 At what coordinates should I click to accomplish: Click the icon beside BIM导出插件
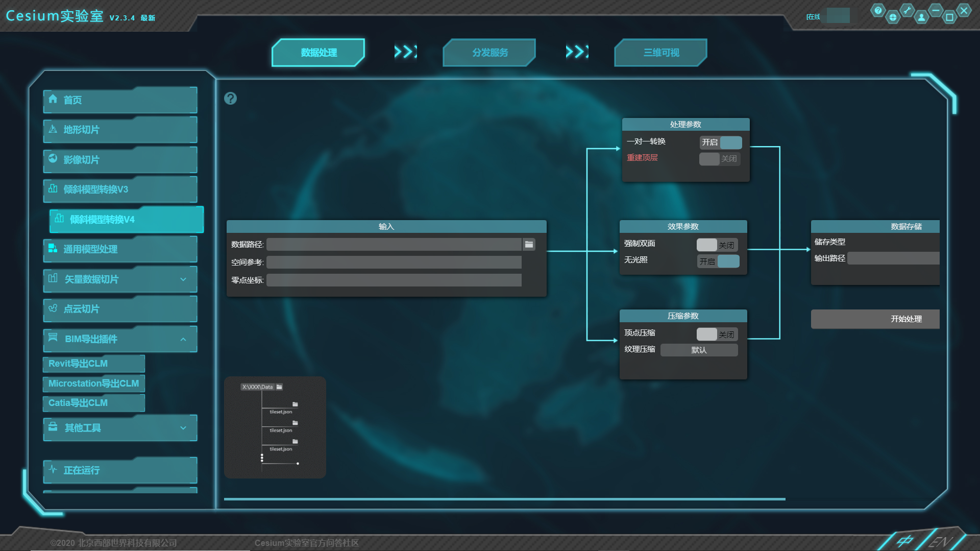[53, 338]
